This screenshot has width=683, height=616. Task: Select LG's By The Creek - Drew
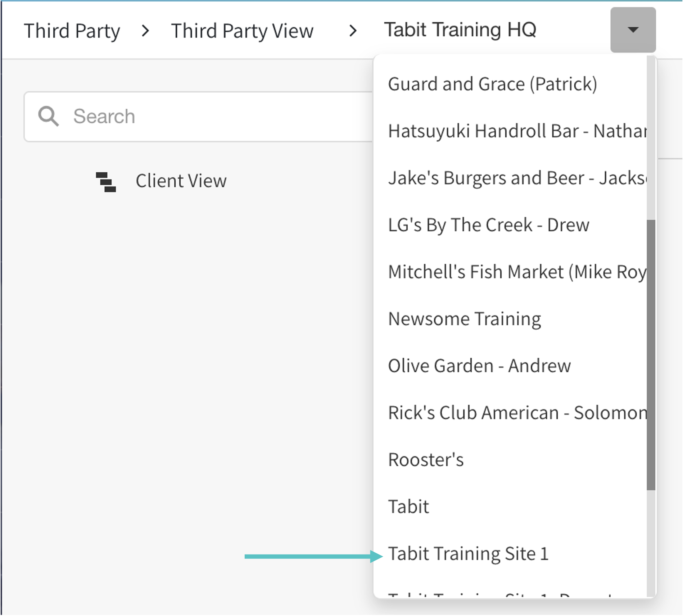click(x=488, y=225)
